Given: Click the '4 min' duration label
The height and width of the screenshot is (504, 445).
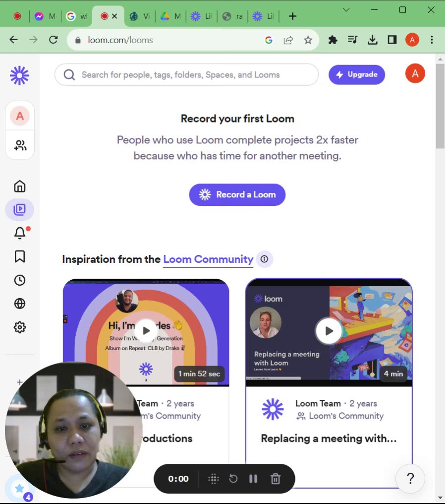Looking at the screenshot, I should point(393,374).
